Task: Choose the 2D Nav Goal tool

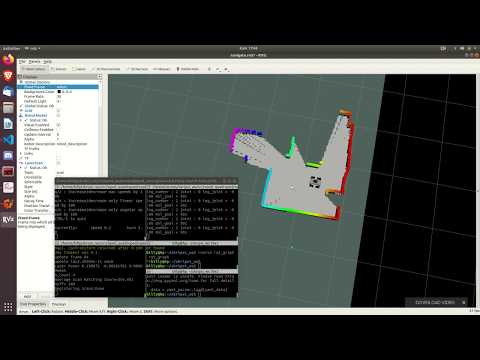Action: (x=137, y=69)
